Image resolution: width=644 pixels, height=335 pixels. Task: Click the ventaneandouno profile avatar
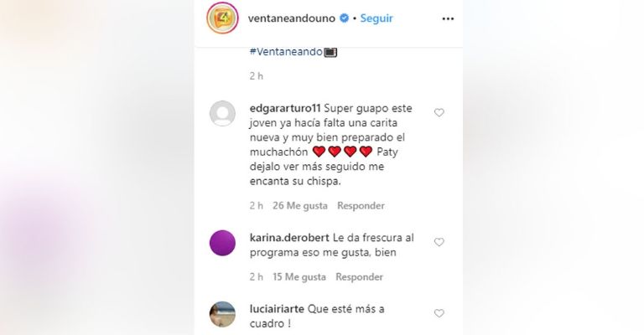coord(222,18)
